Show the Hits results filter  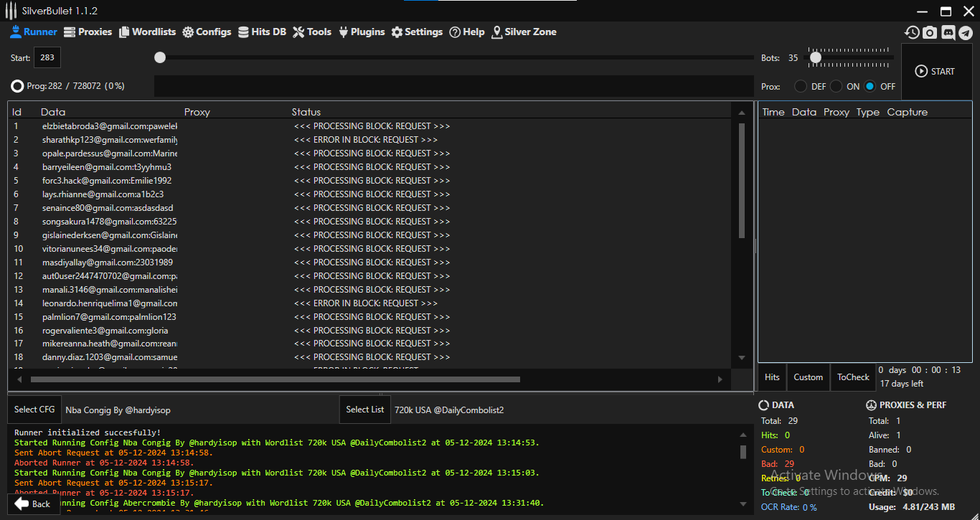772,377
